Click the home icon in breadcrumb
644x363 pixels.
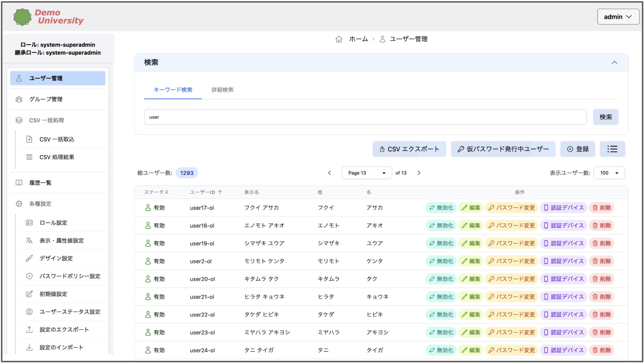339,39
